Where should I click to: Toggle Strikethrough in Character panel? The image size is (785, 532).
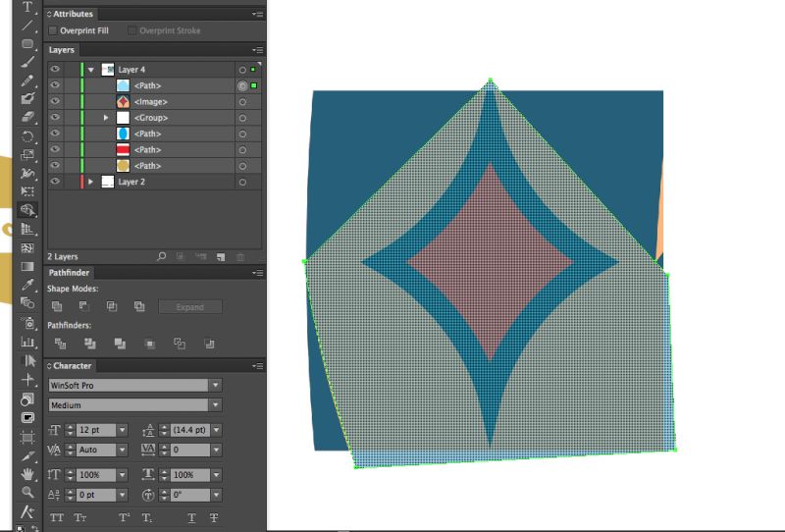(214, 518)
